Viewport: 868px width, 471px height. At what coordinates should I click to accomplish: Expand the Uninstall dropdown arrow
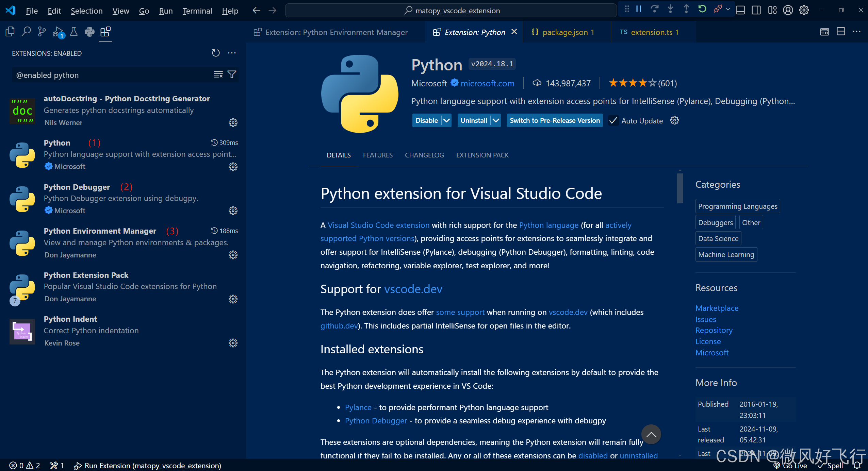click(x=496, y=121)
